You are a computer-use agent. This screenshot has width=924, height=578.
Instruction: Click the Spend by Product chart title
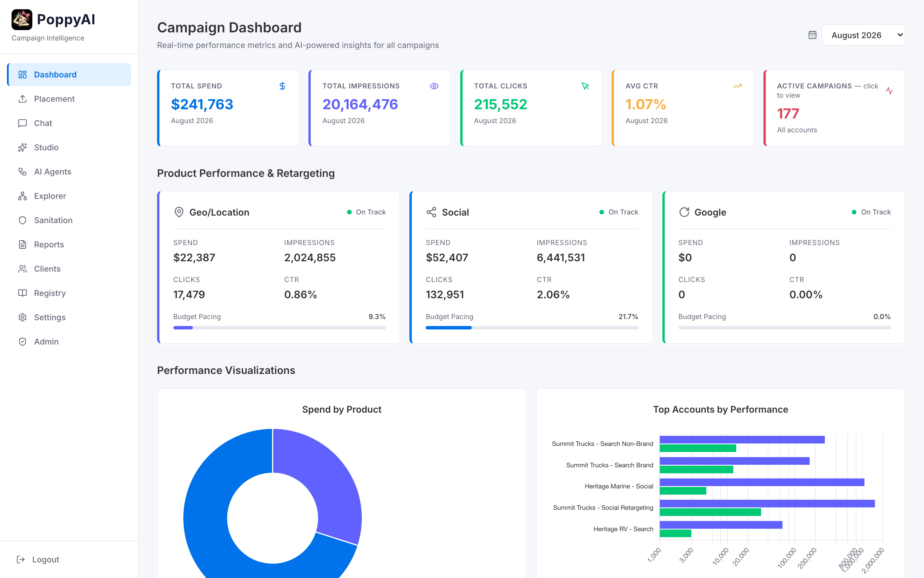coord(342,410)
